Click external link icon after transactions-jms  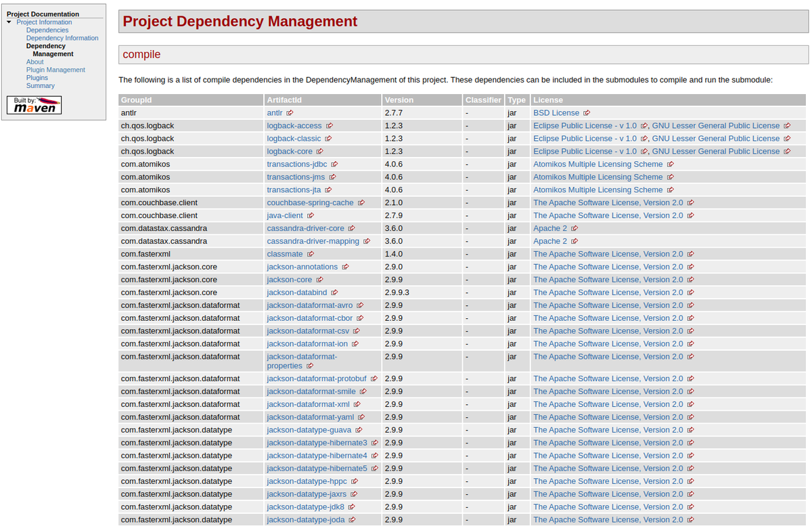pos(332,177)
